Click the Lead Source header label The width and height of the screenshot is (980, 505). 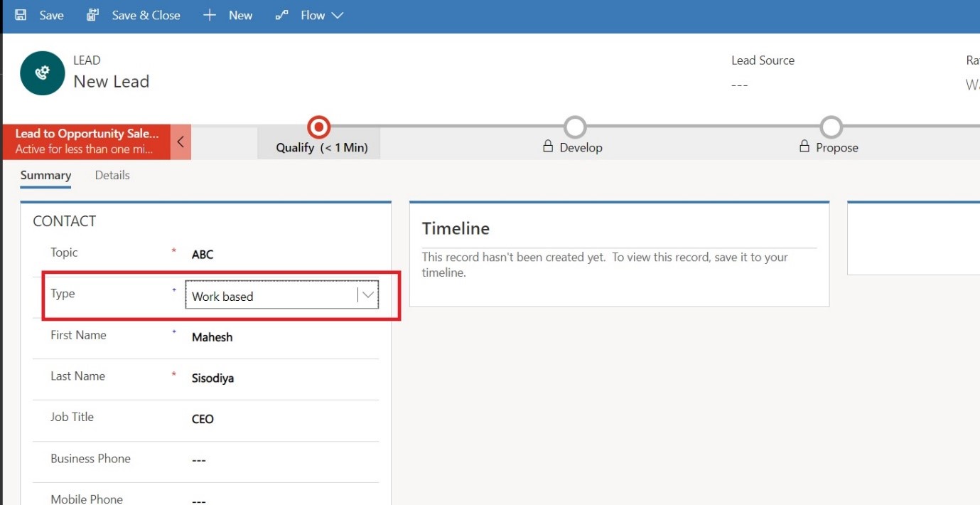click(763, 60)
